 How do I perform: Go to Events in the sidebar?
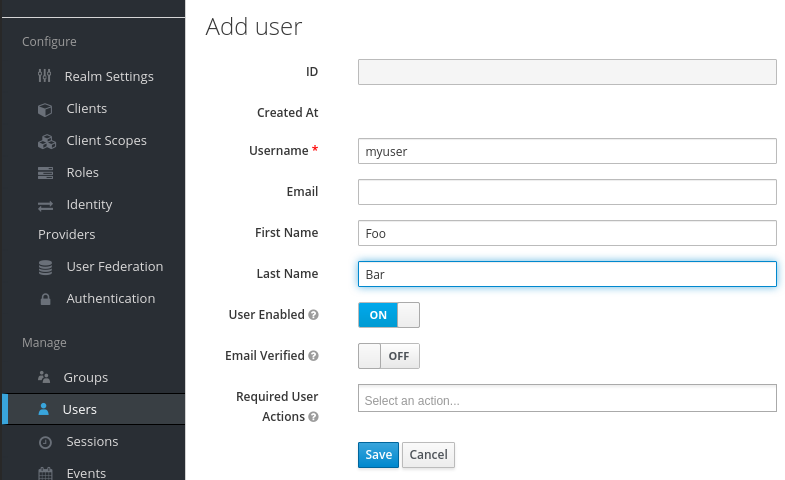tap(86, 472)
